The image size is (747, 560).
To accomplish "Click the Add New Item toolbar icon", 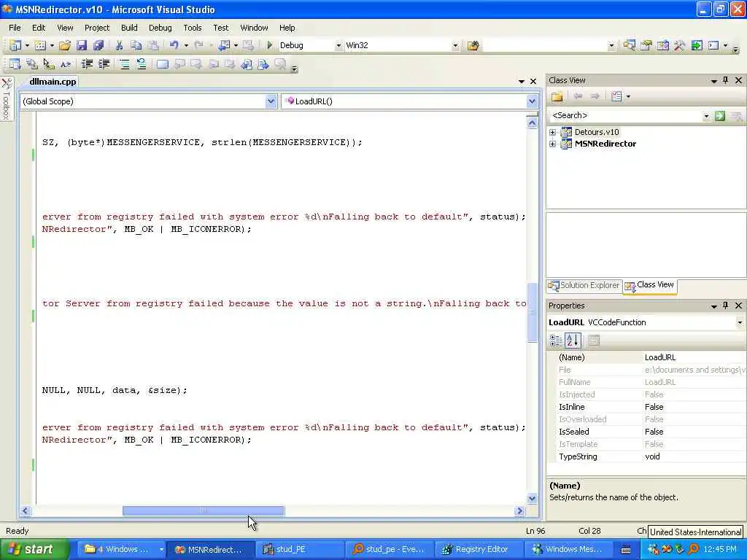I will [x=41, y=45].
